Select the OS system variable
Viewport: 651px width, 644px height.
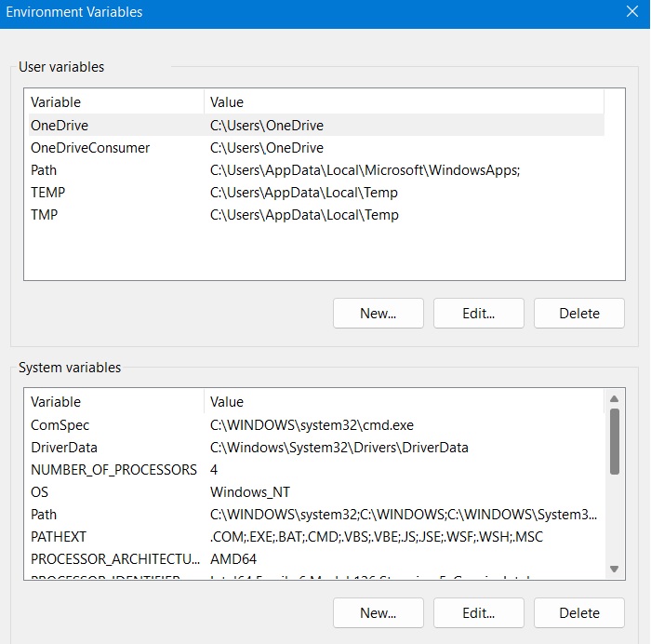[x=316, y=492]
